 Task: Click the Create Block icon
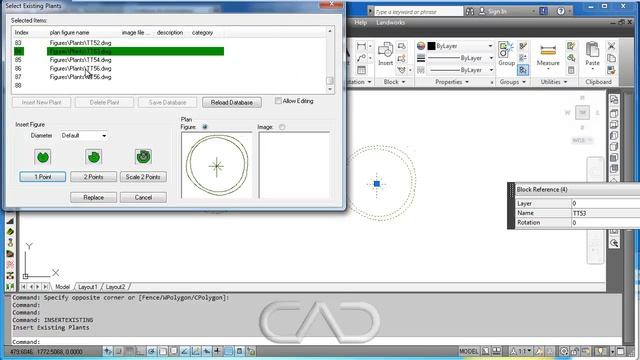[x=402, y=46]
